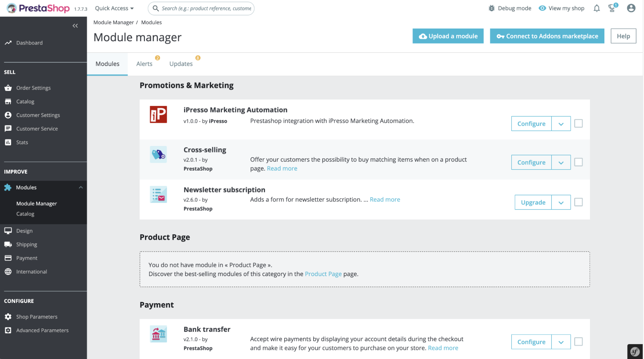Open the account profile icon
Screen dimensions: 644x359
[x=630, y=8]
